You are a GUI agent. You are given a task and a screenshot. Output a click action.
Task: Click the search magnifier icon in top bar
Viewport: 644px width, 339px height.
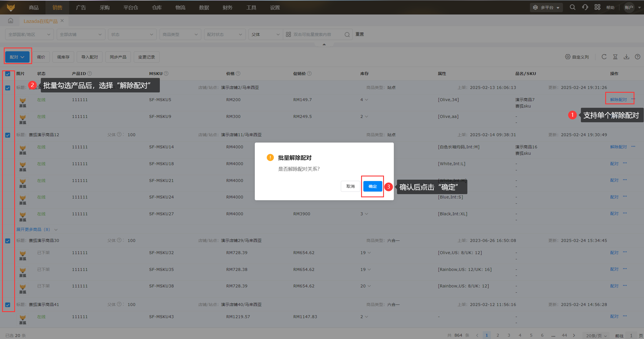572,7
